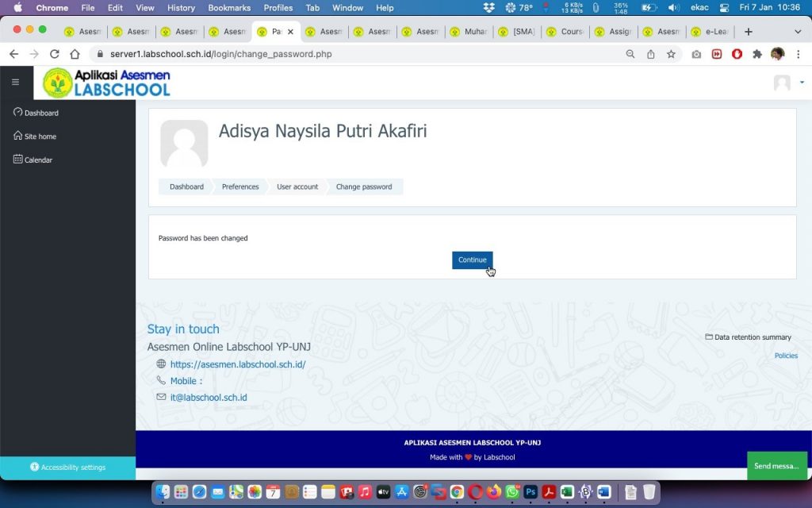
Task: Click the zoom magnifier icon in address bar
Action: click(630, 54)
